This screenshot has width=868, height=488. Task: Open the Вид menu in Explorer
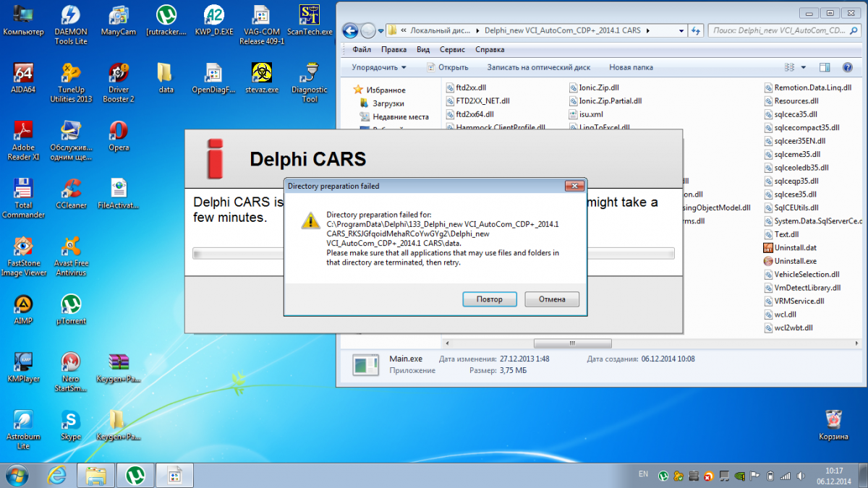tap(423, 50)
